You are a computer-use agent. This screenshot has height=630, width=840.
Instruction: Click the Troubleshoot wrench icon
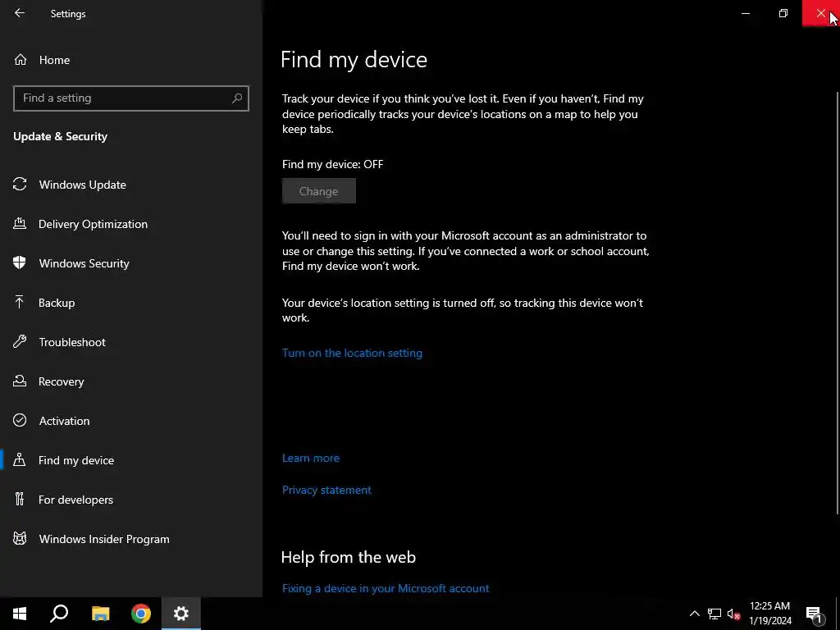pyautogui.click(x=20, y=342)
